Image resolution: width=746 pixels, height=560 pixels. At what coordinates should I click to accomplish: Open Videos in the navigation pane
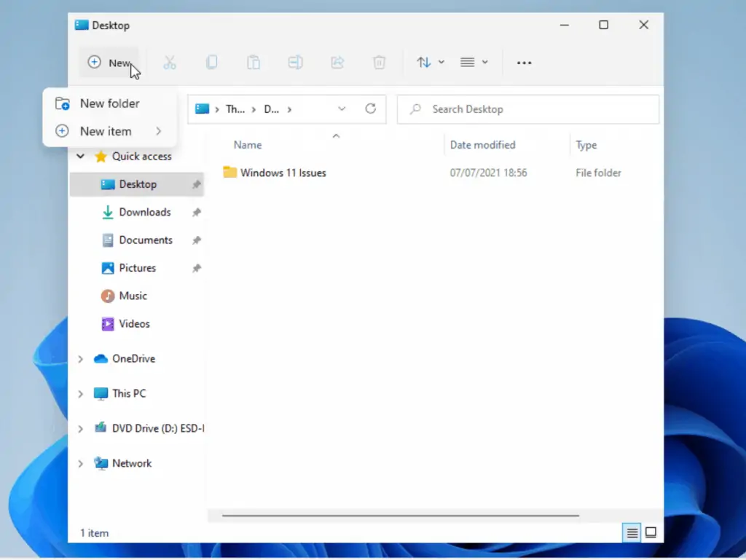click(134, 324)
